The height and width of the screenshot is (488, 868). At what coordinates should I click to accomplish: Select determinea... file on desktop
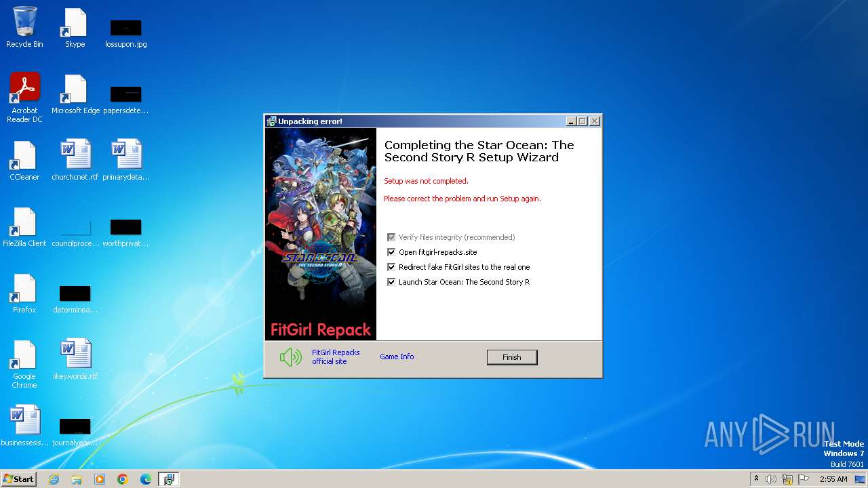tap(75, 299)
